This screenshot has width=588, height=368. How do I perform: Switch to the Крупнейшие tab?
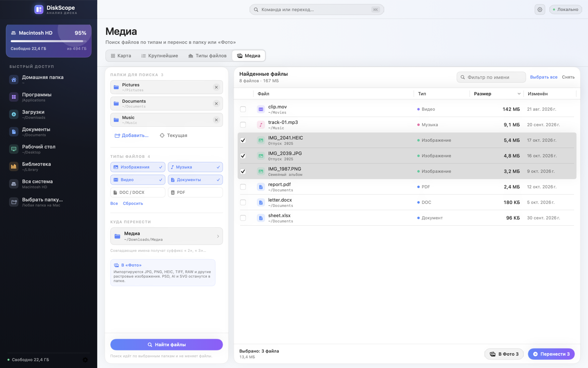tap(160, 56)
